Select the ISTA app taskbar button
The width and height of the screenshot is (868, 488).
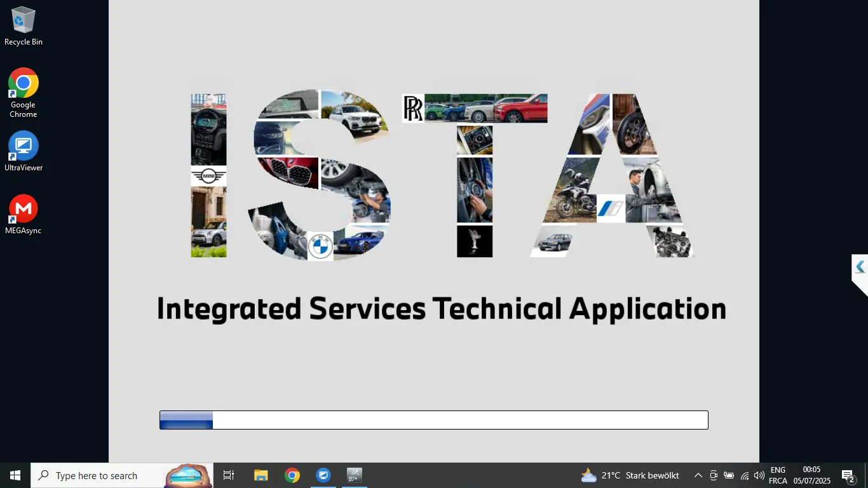click(355, 475)
